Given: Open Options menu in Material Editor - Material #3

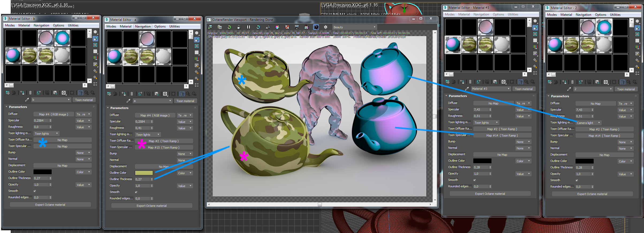Looking at the screenshot, I should (x=498, y=14).
